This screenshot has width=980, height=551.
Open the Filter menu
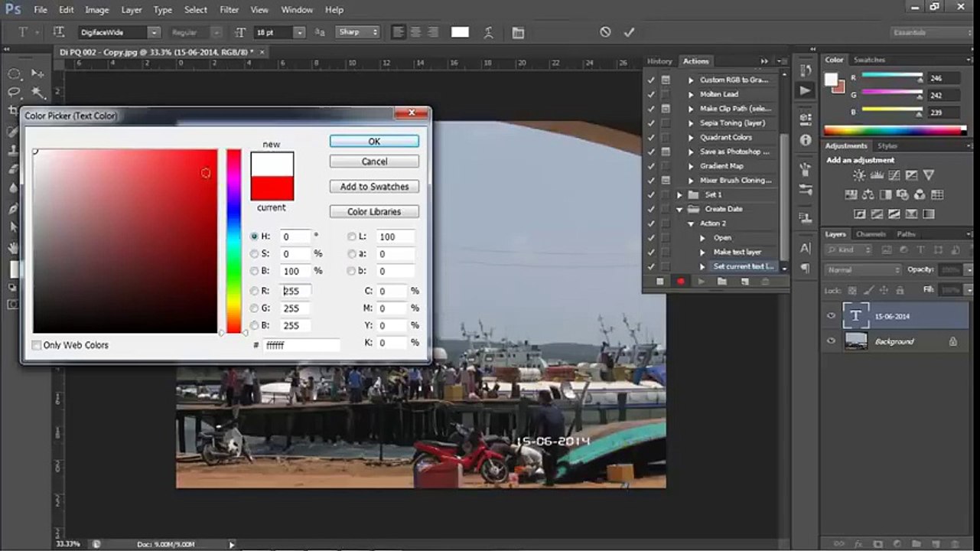tap(230, 10)
